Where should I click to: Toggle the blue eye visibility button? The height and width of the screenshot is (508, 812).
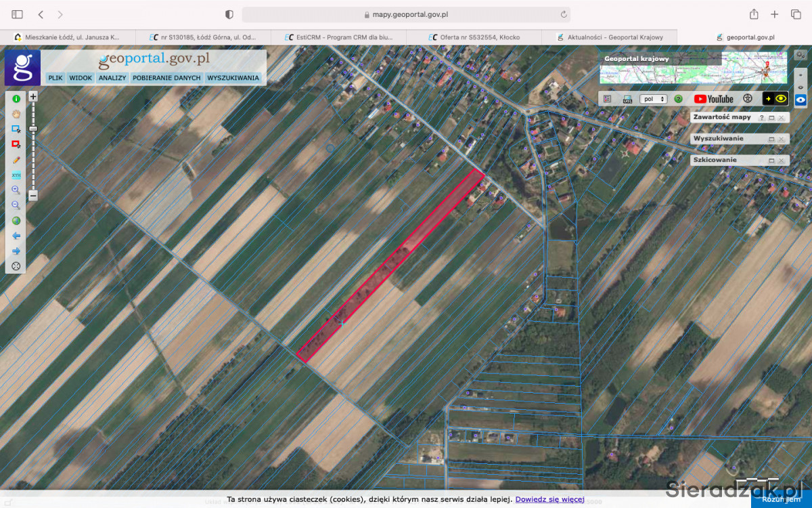coord(800,100)
